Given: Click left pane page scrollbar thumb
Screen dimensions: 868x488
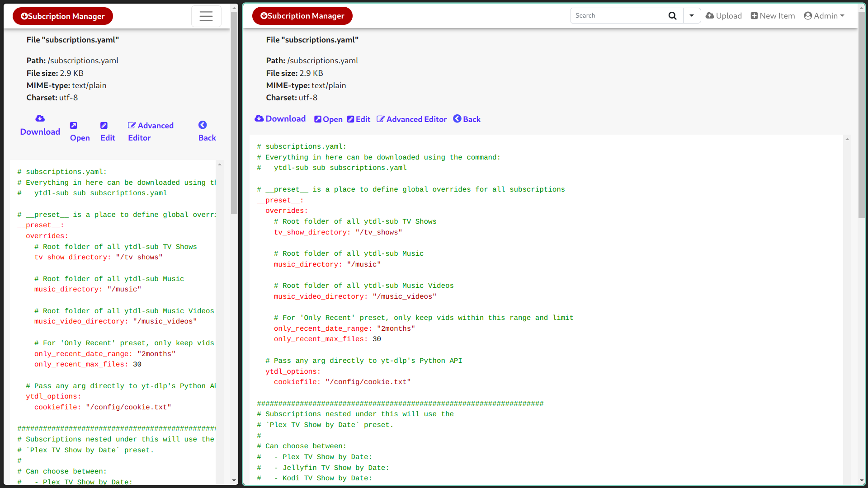Looking at the screenshot, I should [234, 113].
